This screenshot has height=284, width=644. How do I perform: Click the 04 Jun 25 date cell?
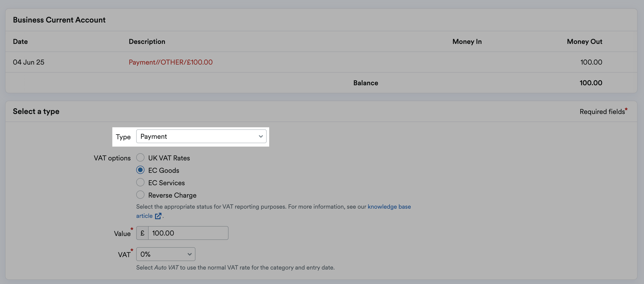pos(28,62)
